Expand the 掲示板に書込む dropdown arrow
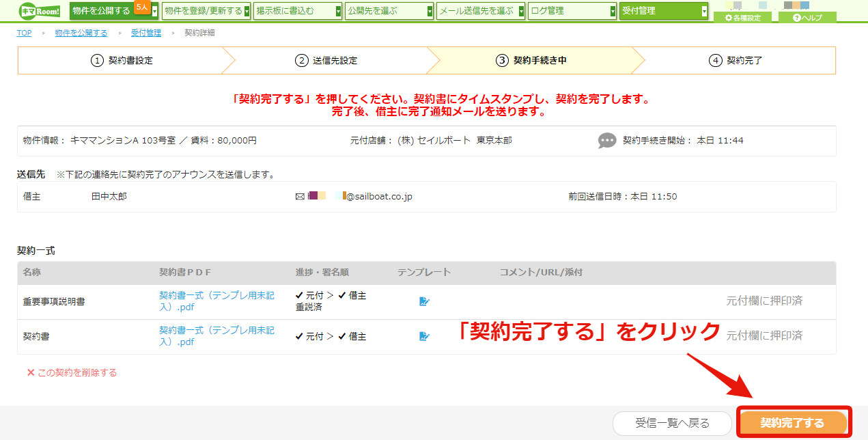 [339, 11]
